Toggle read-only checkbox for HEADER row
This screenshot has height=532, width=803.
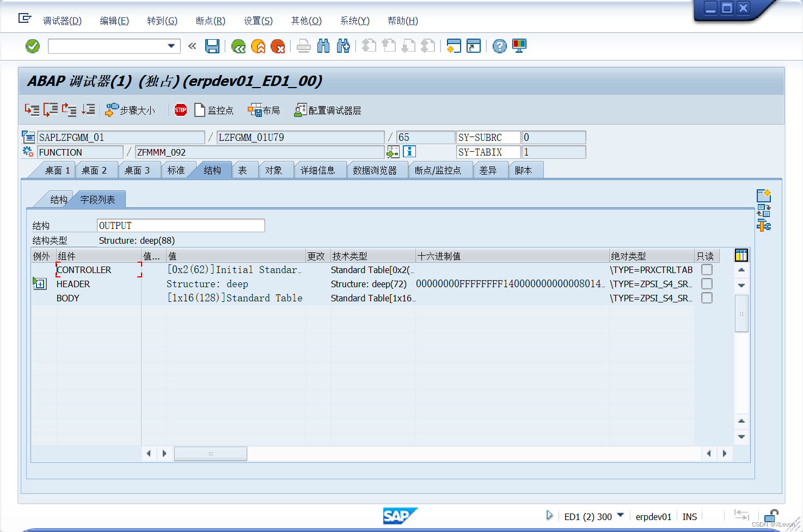coord(707,284)
